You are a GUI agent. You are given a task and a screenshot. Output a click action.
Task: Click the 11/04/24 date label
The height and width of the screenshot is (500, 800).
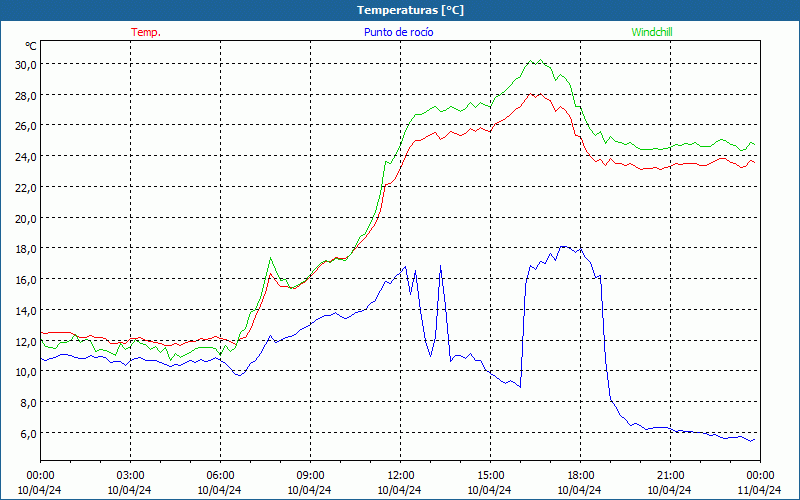click(759, 490)
